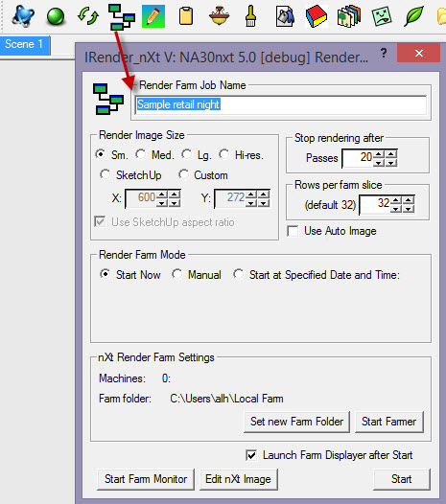Click the help question mark in title bar

pos(384,53)
